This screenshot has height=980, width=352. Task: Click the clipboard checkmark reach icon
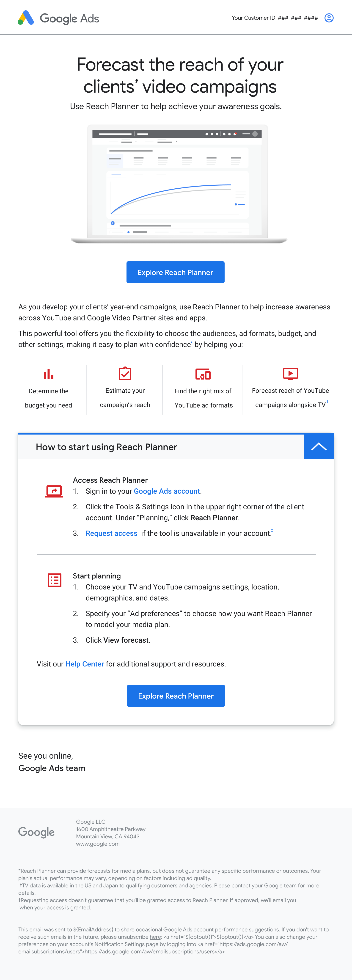125,373
